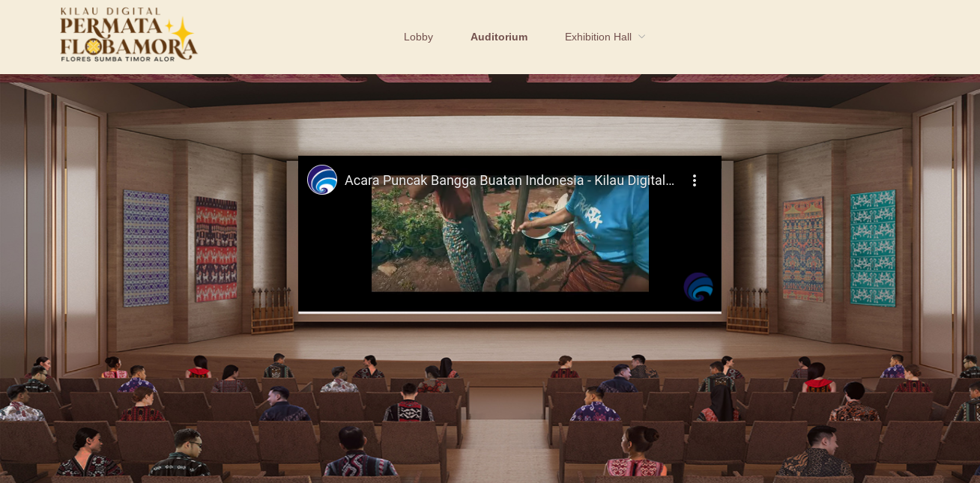Click the video progress bar
This screenshot has height=483, width=980.
(509, 312)
